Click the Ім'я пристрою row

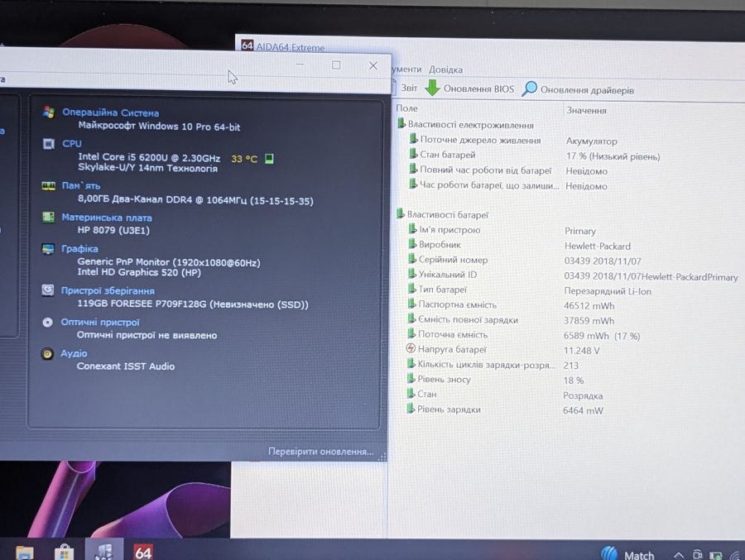tap(502, 230)
